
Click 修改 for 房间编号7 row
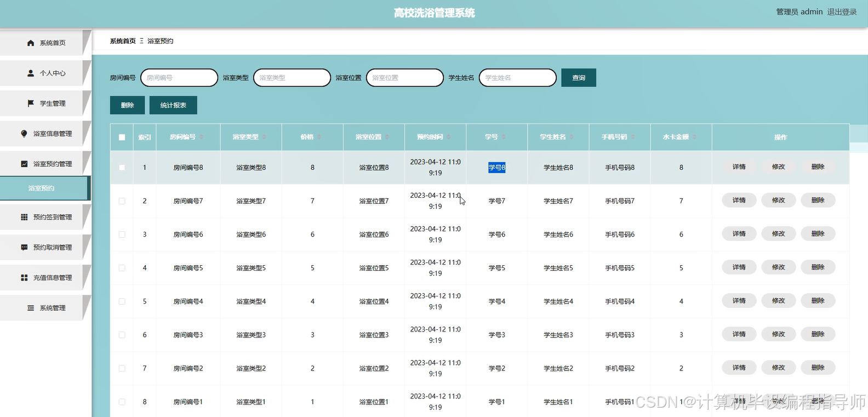pyautogui.click(x=779, y=200)
